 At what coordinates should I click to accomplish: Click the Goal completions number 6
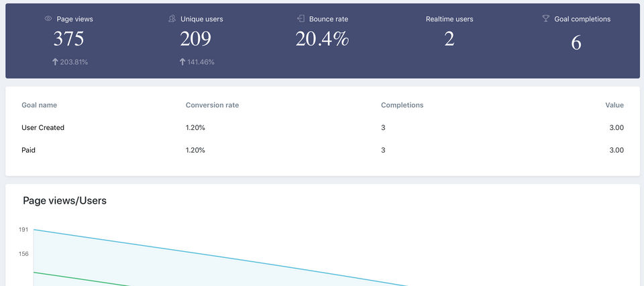(576, 43)
